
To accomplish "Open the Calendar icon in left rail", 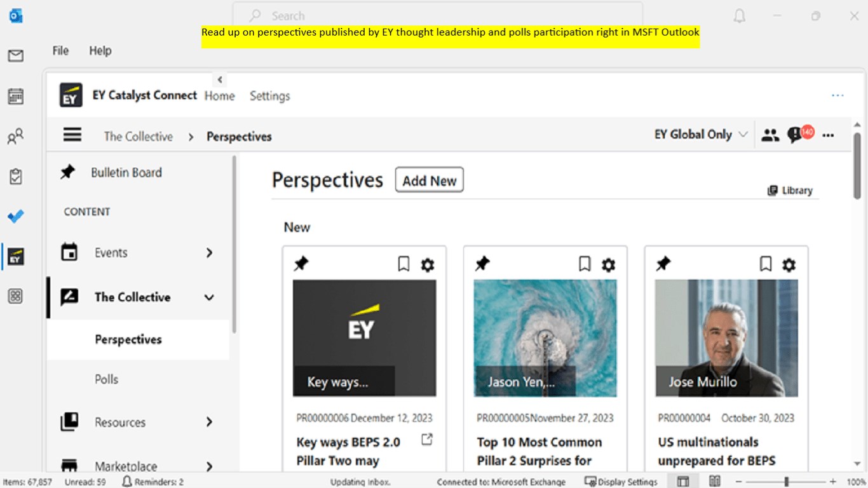I will [x=16, y=97].
